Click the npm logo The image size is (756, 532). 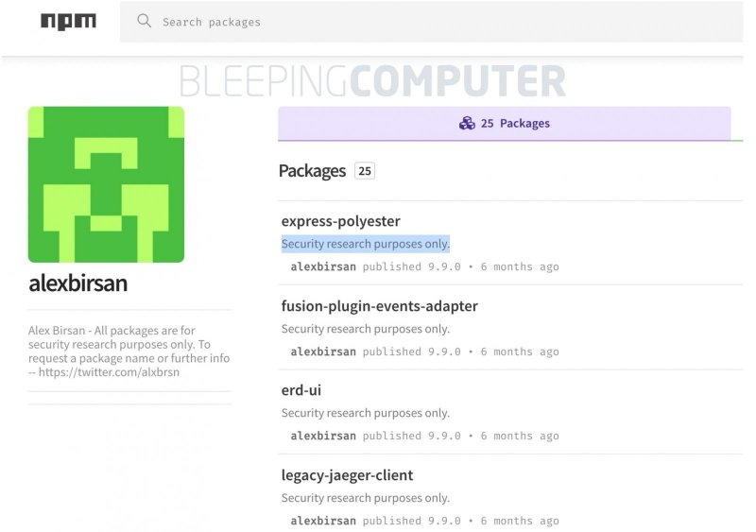[x=68, y=21]
